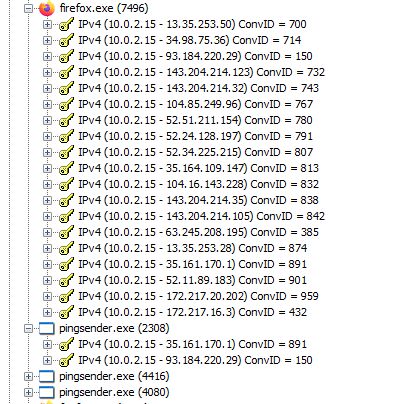This screenshot has height=404, width=418.
Task: Click the key icon for ConvID = 959
Action: point(66,296)
